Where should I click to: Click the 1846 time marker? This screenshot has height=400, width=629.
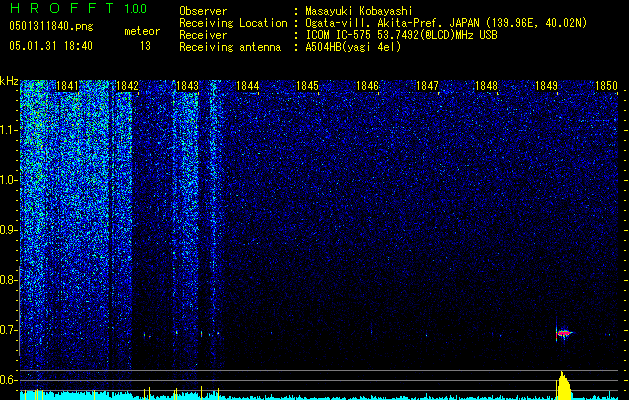point(367,86)
